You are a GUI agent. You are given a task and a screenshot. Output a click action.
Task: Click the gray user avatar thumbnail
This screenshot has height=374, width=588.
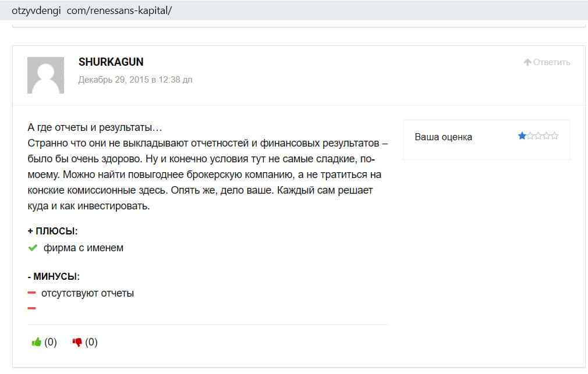tap(45, 75)
